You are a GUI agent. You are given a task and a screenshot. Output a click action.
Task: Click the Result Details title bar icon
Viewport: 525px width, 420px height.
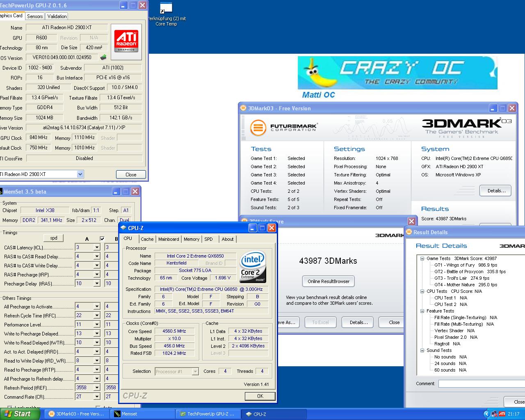[x=409, y=232]
